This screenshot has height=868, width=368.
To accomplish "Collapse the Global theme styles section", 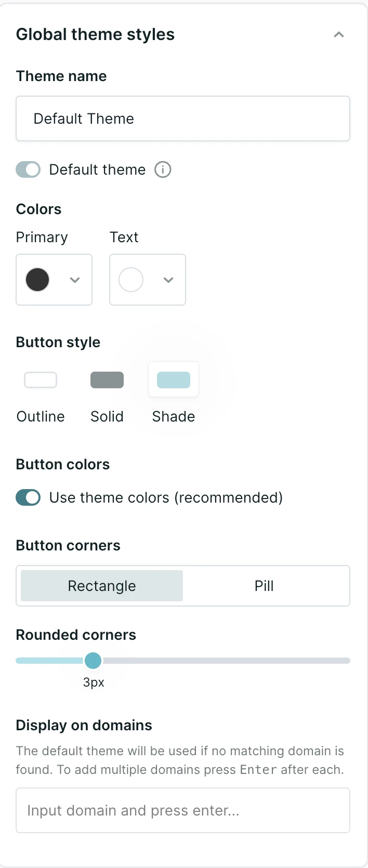I will [x=339, y=35].
